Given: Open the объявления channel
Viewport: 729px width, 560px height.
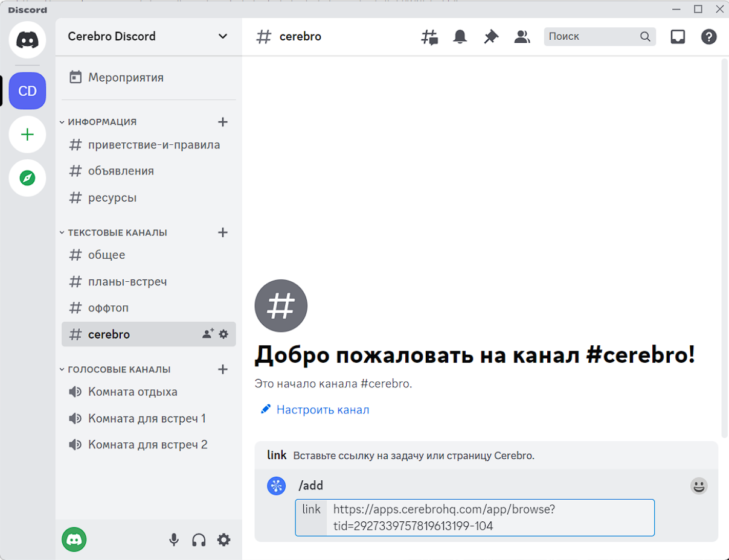Looking at the screenshot, I should pos(149,171).
